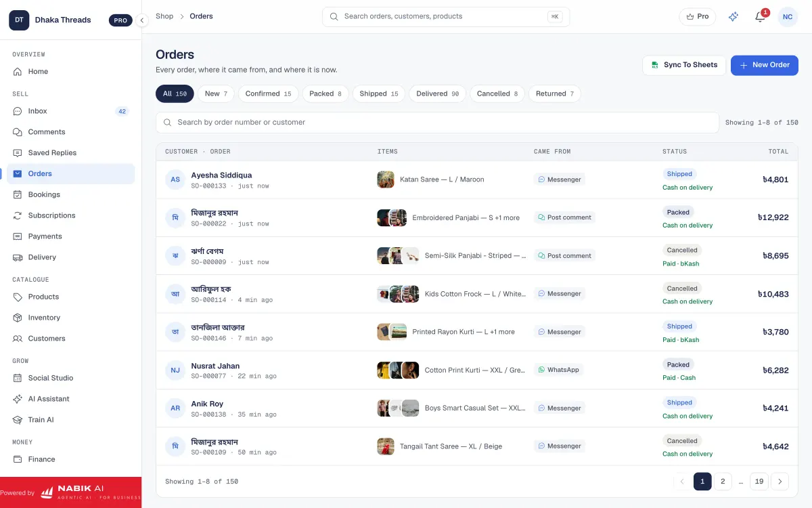The height and width of the screenshot is (508, 812).
Task: Click Tangail Tant Saree thumbnail
Action: click(x=386, y=446)
